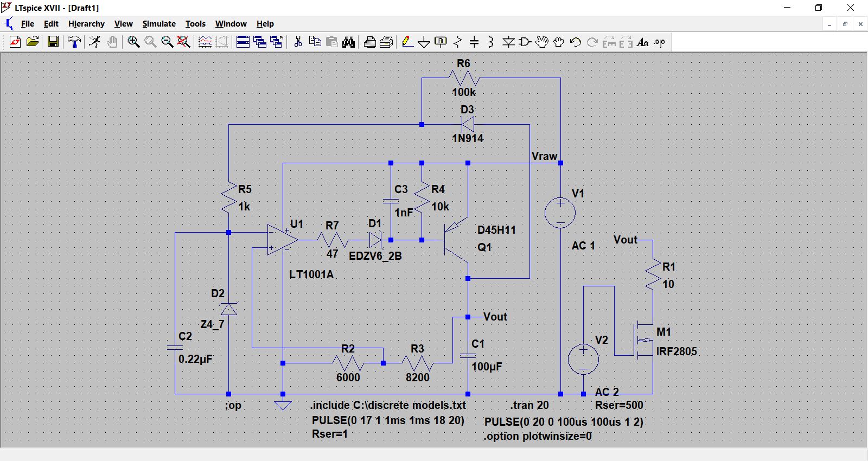Open the Component gate-shaped icon
Viewport: 868px width, 461px height.
tap(525, 42)
